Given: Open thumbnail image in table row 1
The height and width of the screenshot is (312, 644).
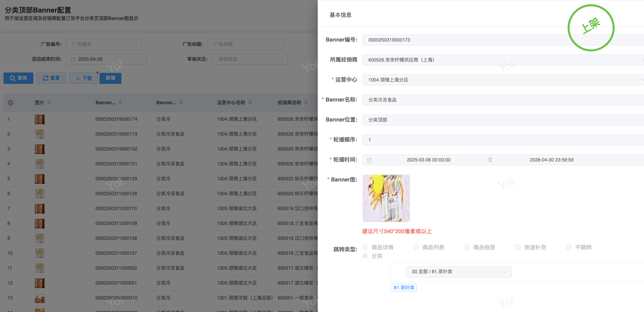Looking at the screenshot, I should pos(40,119).
